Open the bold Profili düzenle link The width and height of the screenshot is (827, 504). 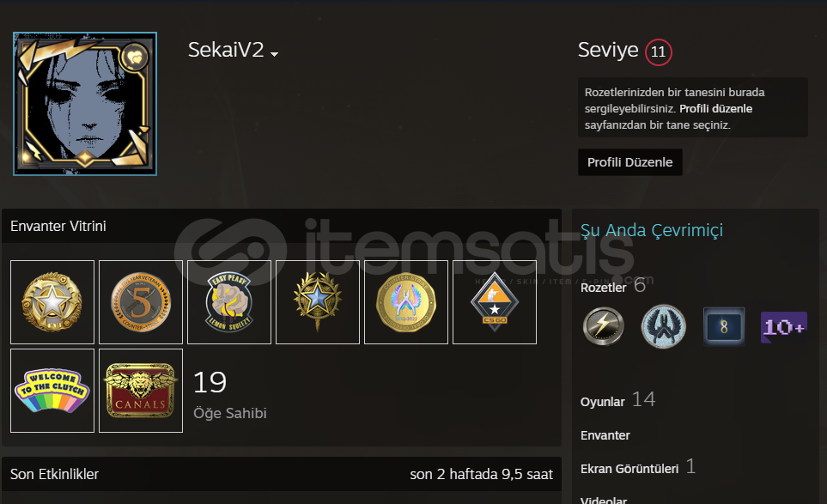click(715, 108)
